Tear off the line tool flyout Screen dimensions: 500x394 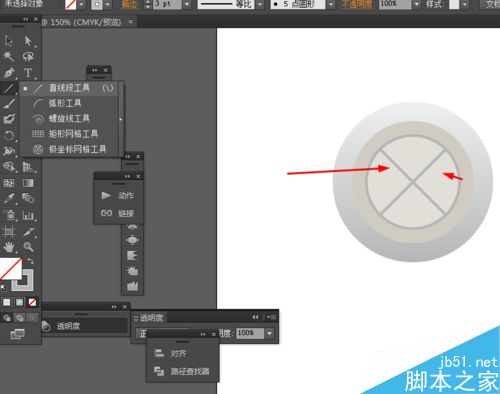click(x=121, y=119)
